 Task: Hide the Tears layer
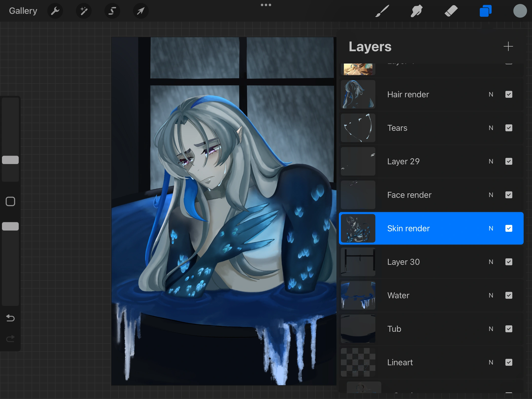point(509,128)
